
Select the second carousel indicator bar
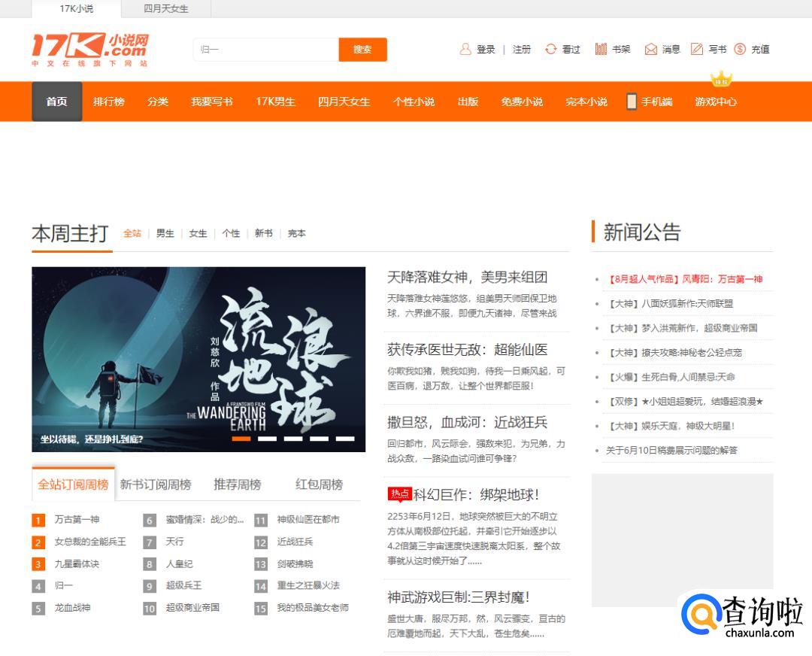pyautogui.click(x=267, y=439)
